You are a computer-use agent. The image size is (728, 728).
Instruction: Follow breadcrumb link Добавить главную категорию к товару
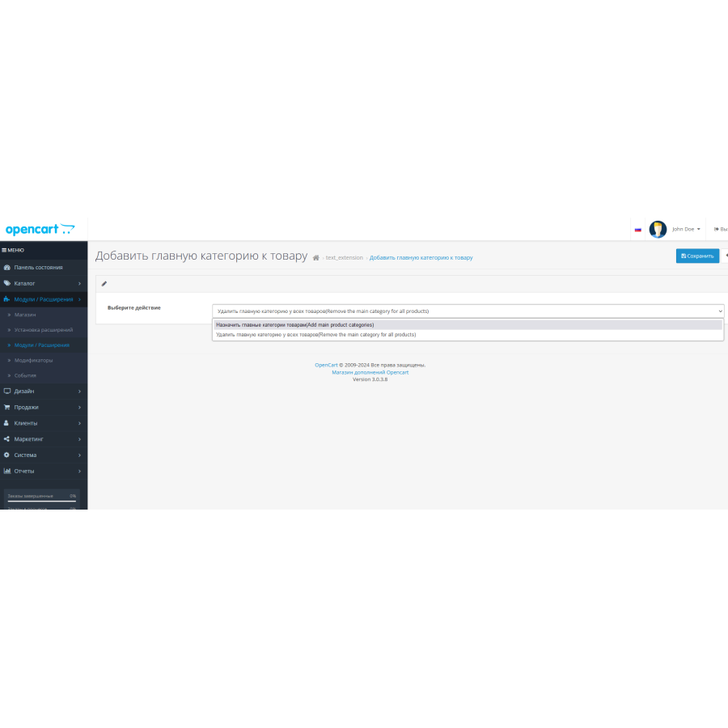[421, 258]
